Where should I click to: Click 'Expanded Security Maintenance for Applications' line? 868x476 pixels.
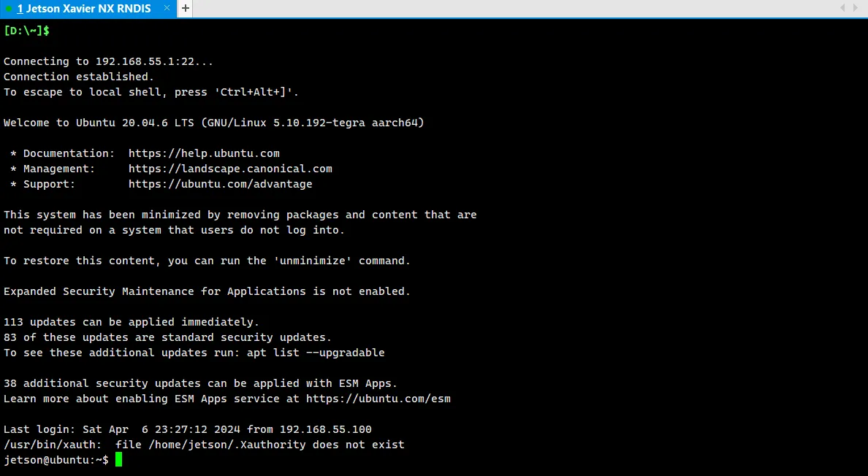coord(207,291)
